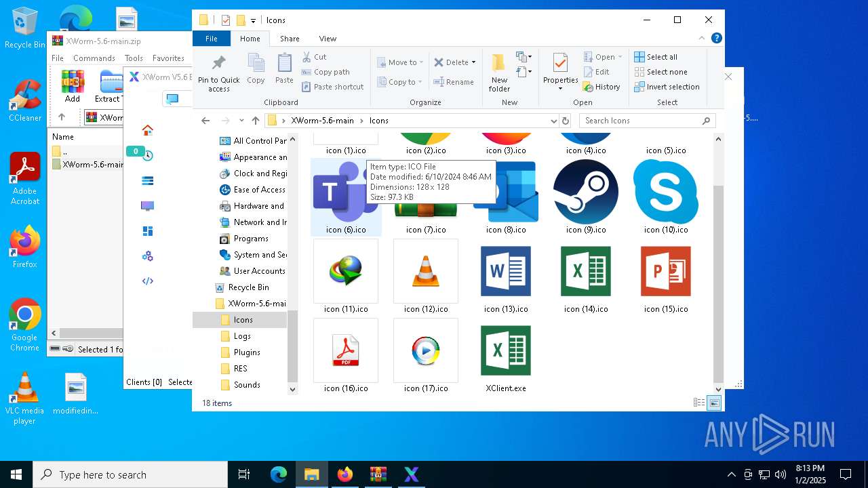The height and width of the screenshot is (488, 868).
Task: Open Tools menu in WinRAR window
Action: point(134,58)
